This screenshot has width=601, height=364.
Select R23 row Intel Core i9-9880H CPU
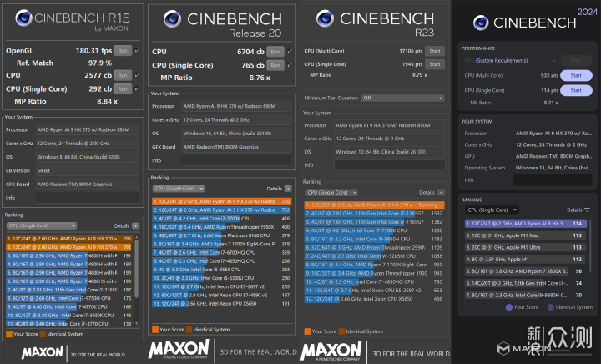pos(375,239)
